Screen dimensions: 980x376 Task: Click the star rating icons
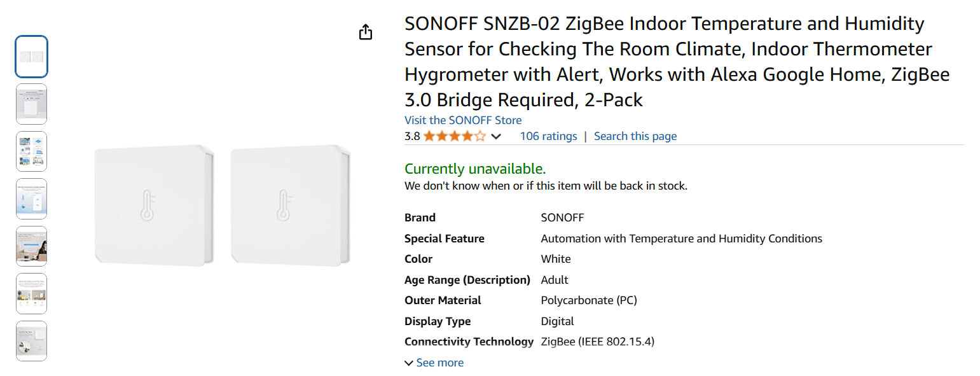454,136
